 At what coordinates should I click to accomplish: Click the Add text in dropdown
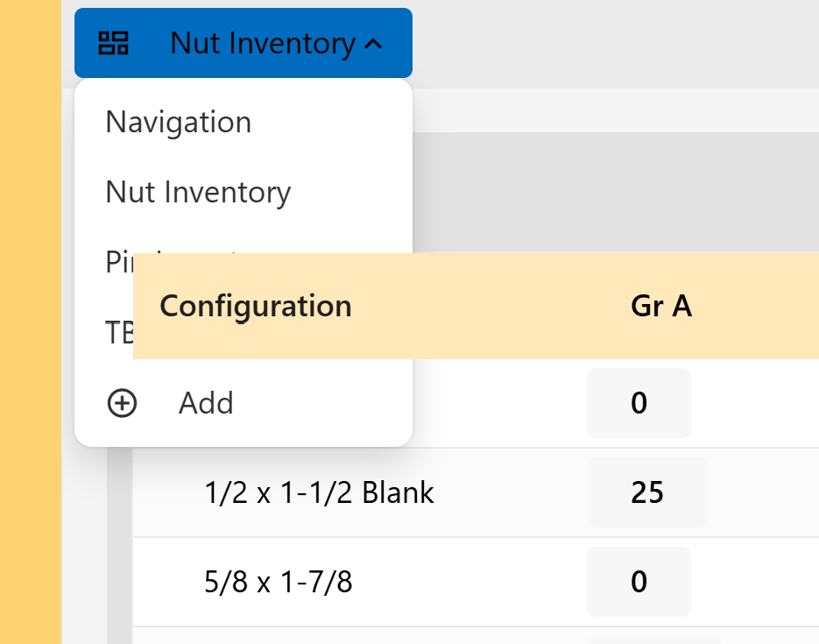click(206, 403)
